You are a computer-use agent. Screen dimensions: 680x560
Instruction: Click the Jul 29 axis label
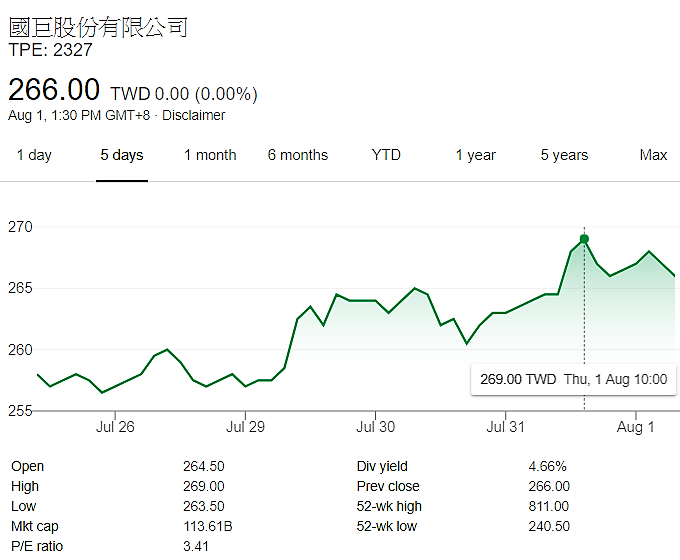tap(245, 427)
